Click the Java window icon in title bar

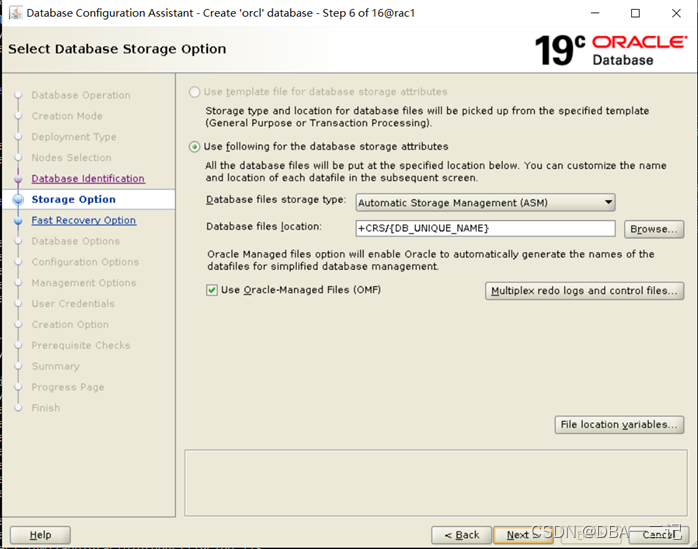16,13
